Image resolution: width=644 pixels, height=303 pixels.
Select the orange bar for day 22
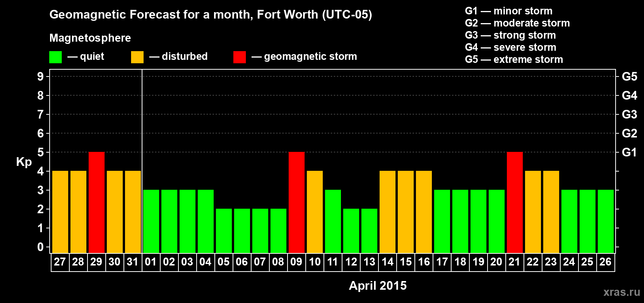click(533, 212)
